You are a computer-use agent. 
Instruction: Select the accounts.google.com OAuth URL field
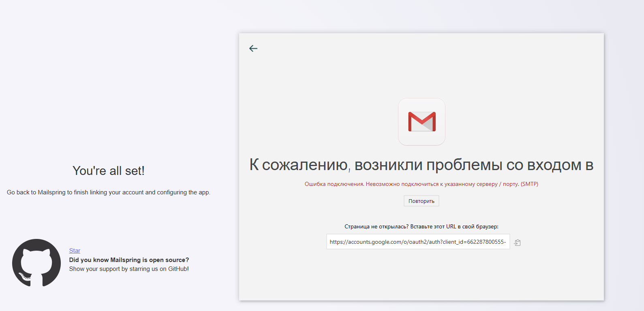pos(418,242)
